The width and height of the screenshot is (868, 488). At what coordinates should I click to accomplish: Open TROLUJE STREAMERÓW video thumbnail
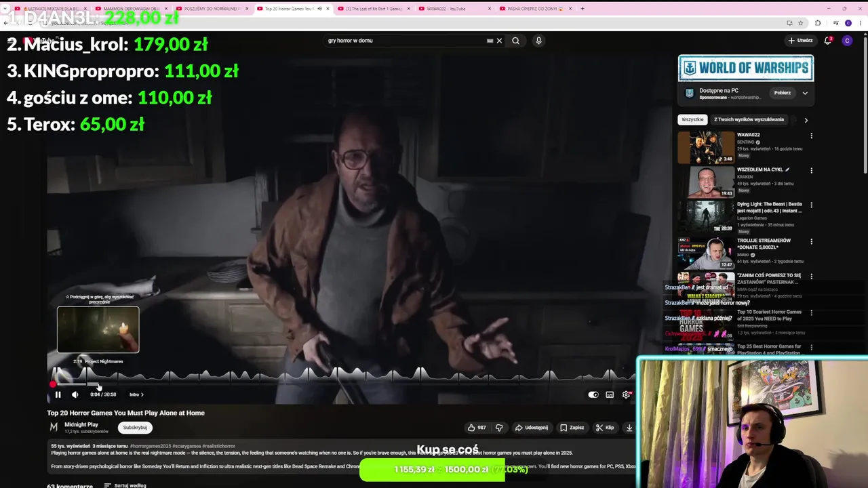click(x=706, y=253)
